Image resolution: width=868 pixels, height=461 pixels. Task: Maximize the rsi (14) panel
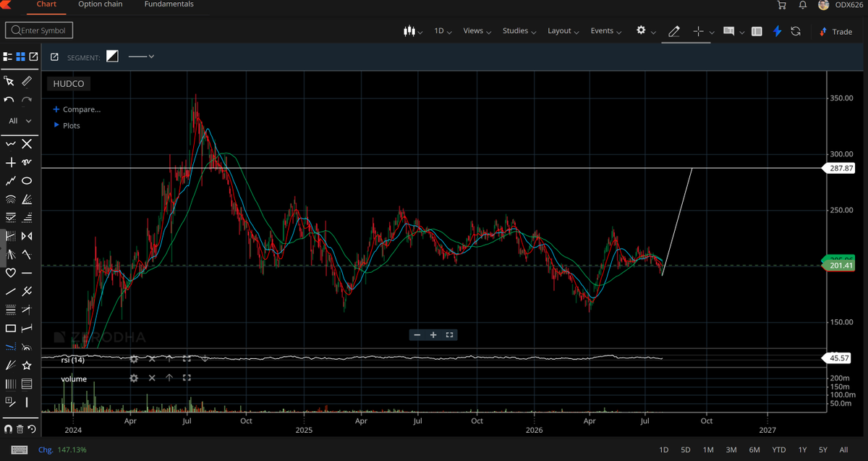(187, 358)
